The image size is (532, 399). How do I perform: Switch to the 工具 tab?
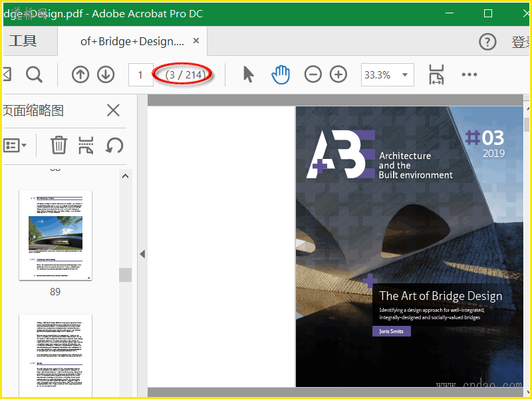pos(23,41)
